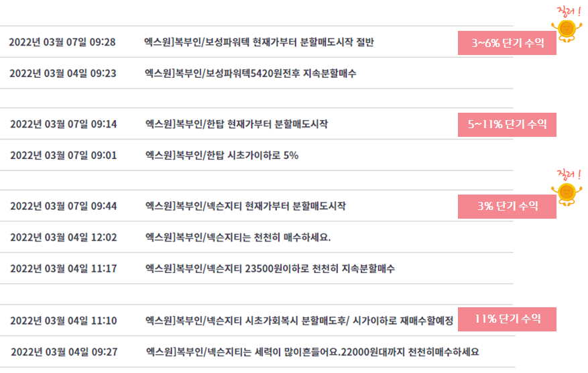Screen dimensions: 588x373
Task: Click the 질러! text above top mascot
Action: pos(569,11)
